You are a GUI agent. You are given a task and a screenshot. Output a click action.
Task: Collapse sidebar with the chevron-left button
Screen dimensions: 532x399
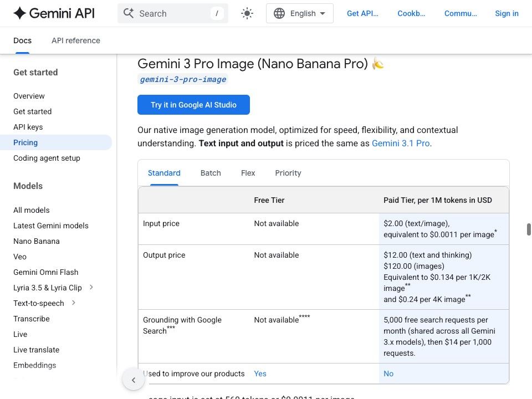coord(134,380)
